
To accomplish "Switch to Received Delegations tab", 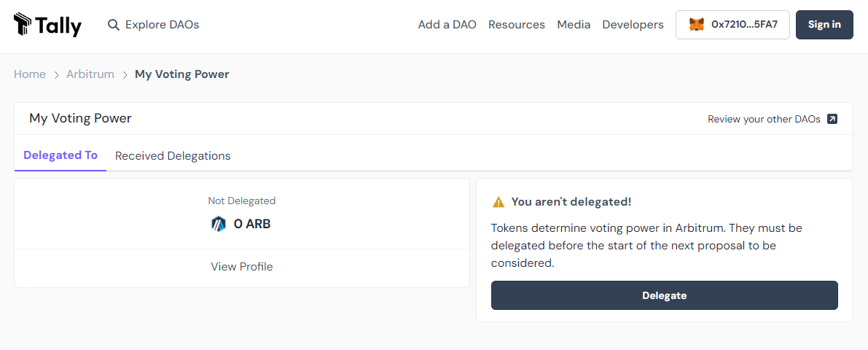I will pos(173,156).
